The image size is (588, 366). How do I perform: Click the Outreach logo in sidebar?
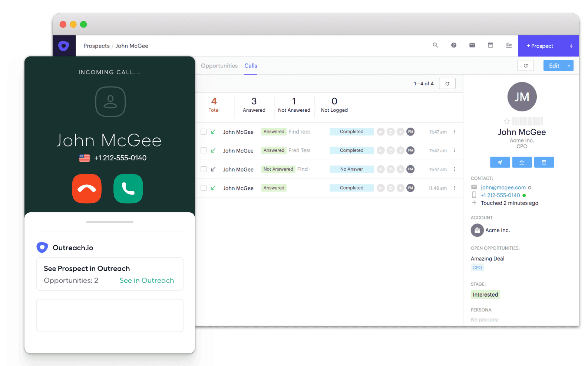64,46
